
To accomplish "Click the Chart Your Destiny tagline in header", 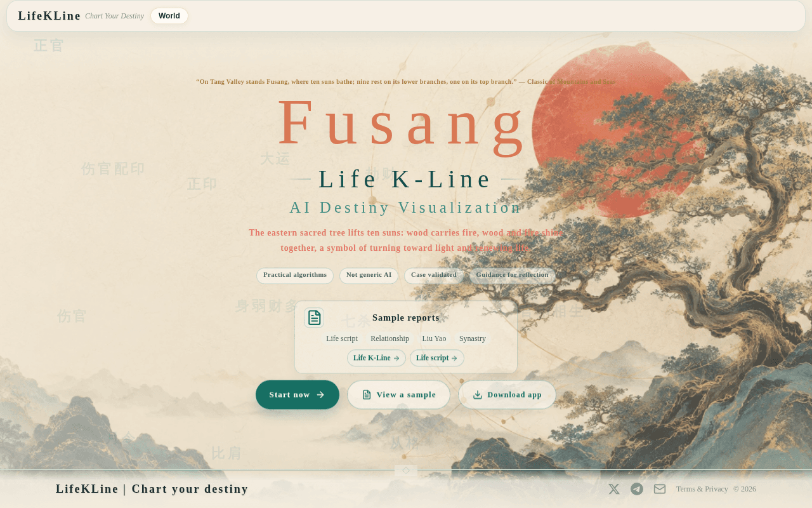I will pyautogui.click(x=115, y=16).
